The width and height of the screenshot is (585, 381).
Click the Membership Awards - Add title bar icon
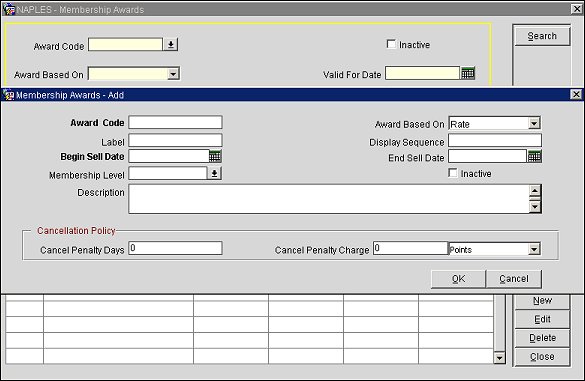click(x=9, y=95)
